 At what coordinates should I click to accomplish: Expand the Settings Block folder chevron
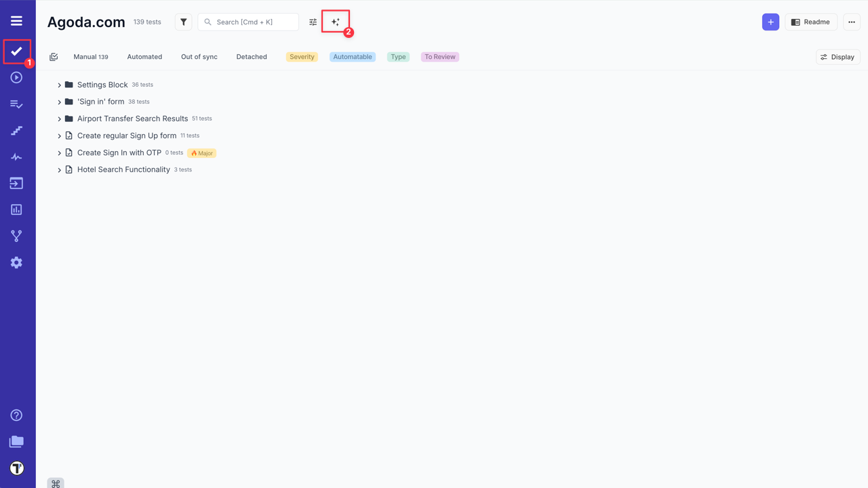click(59, 85)
